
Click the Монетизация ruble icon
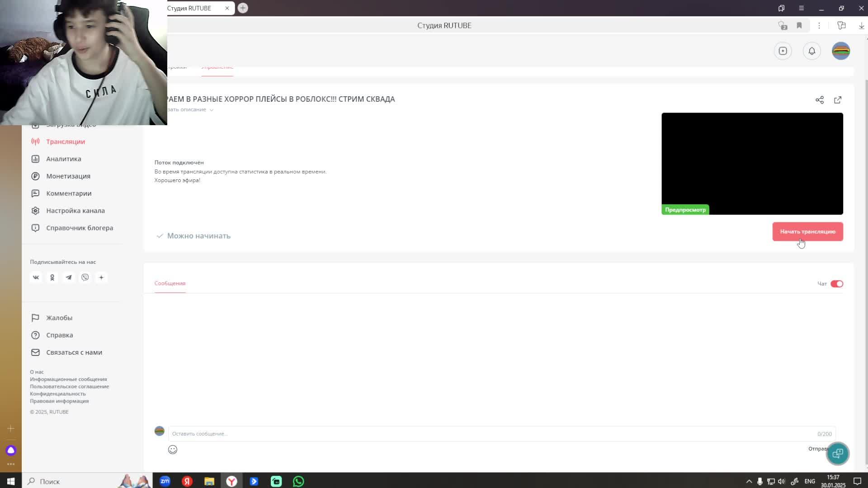point(35,176)
